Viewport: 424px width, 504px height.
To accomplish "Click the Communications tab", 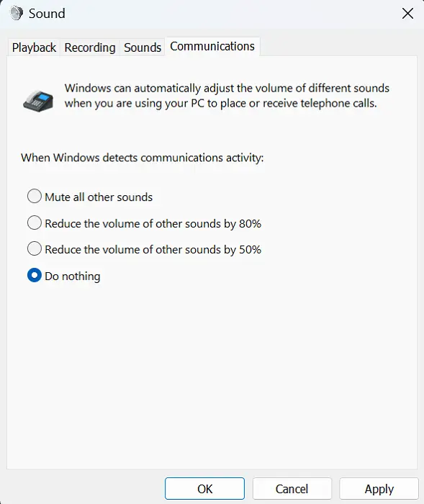I will click(x=212, y=47).
